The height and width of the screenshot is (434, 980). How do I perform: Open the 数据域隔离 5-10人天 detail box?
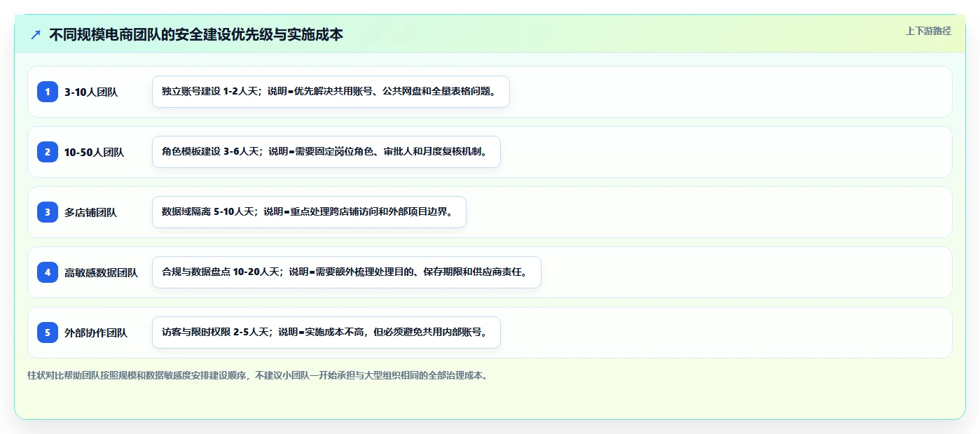309,212
